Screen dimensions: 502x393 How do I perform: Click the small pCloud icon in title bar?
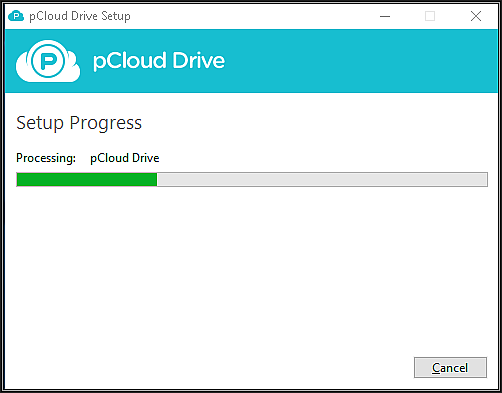click(x=16, y=16)
